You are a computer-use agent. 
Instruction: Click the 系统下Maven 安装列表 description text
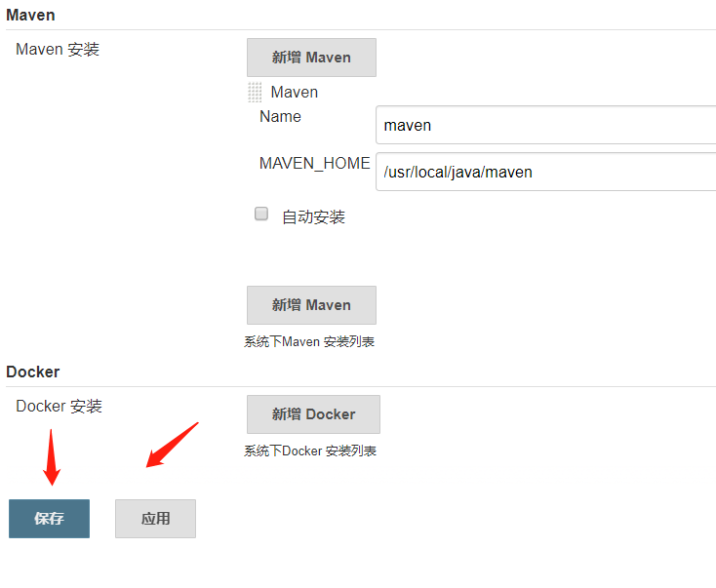point(309,341)
